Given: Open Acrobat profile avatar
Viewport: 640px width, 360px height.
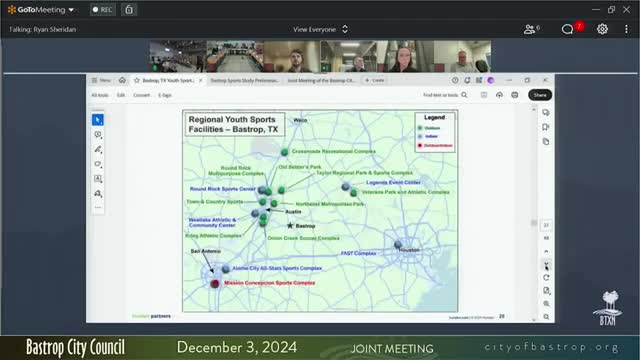Looking at the screenshot, I should click(491, 80).
